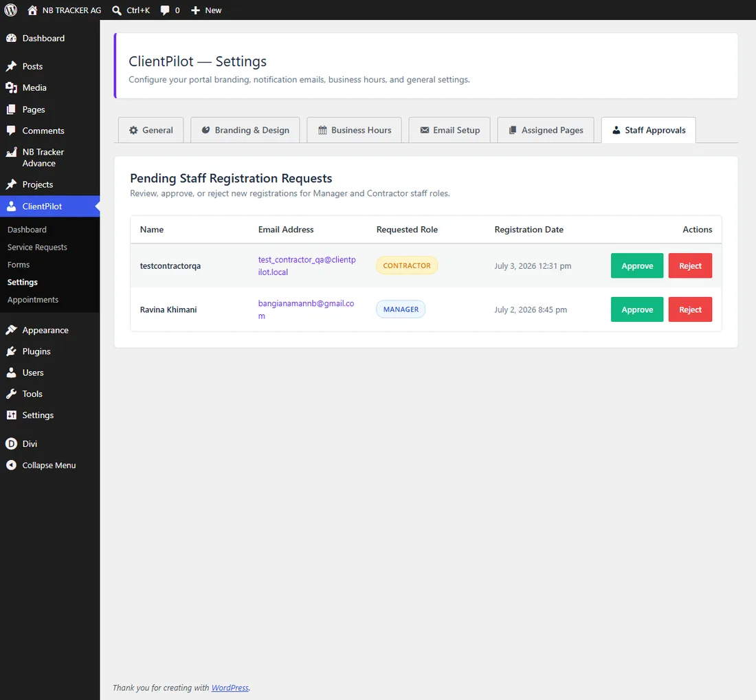This screenshot has height=700, width=756.
Task: Click the home icon beside NB TRACKER AG
Action: pyautogui.click(x=32, y=10)
